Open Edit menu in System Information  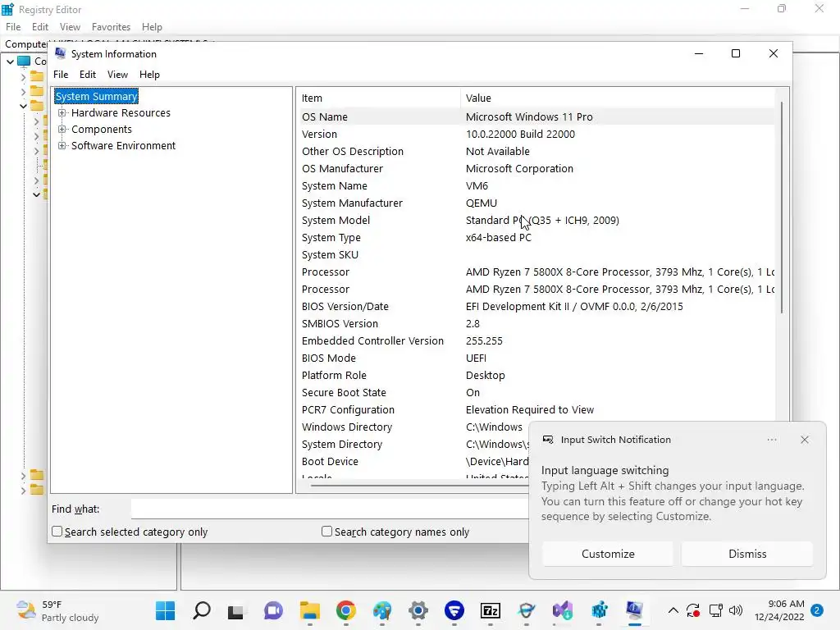(x=87, y=75)
